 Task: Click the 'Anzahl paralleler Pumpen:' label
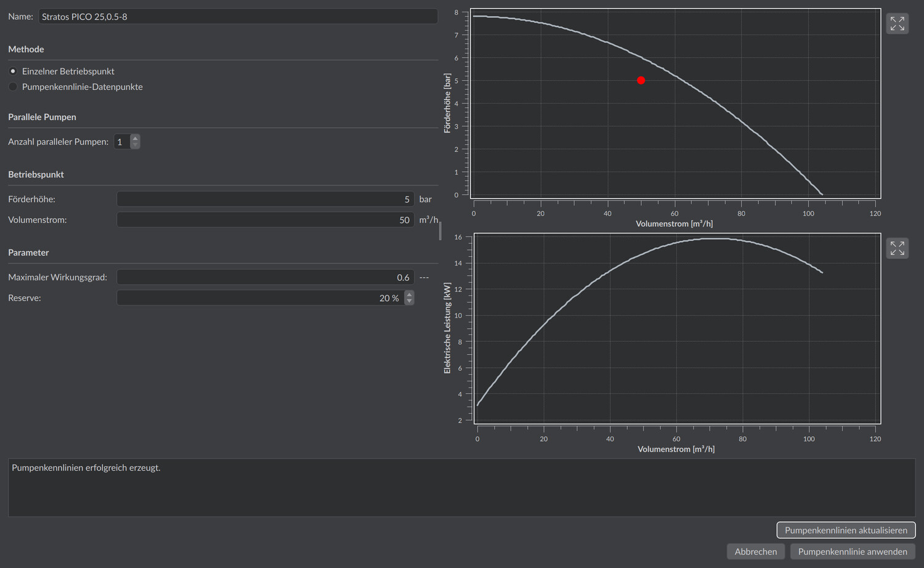(x=58, y=142)
